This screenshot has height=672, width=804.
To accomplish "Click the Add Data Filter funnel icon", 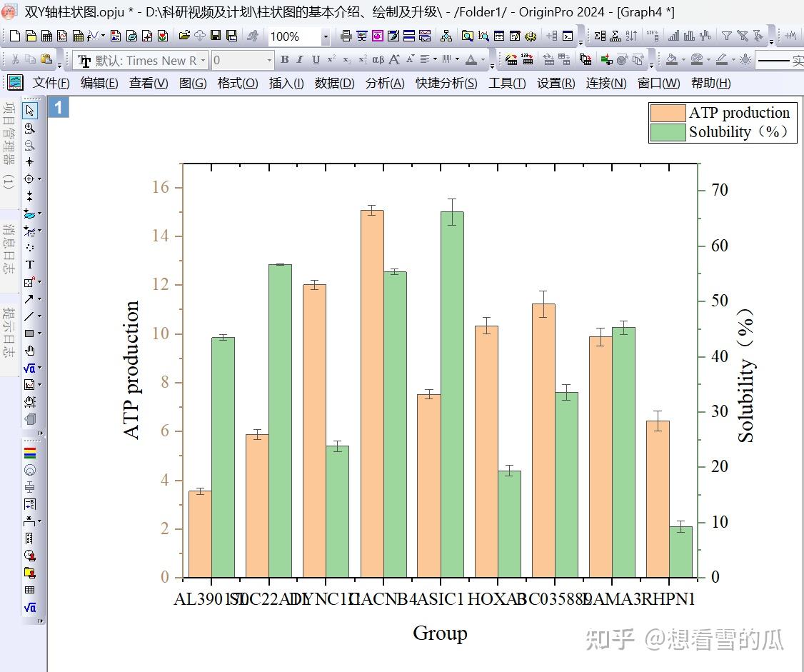I will pyautogui.click(x=727, y=36).
